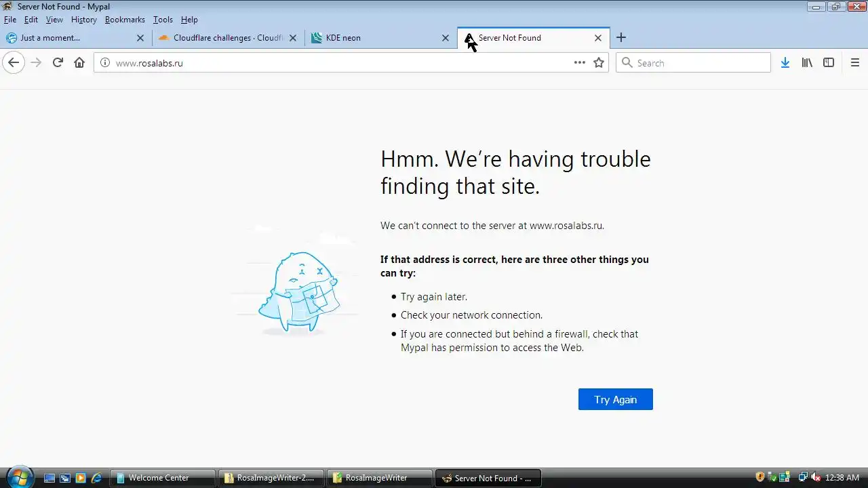Viewport: 868px width, 488px height.
Task: Open the Downloads arrow panel
Action: tap(785, 62)
